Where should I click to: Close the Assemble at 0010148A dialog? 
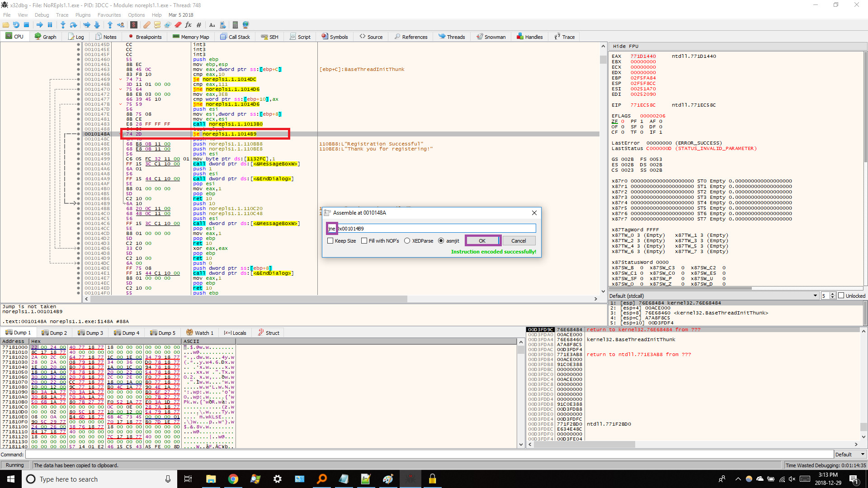point(534,213)
